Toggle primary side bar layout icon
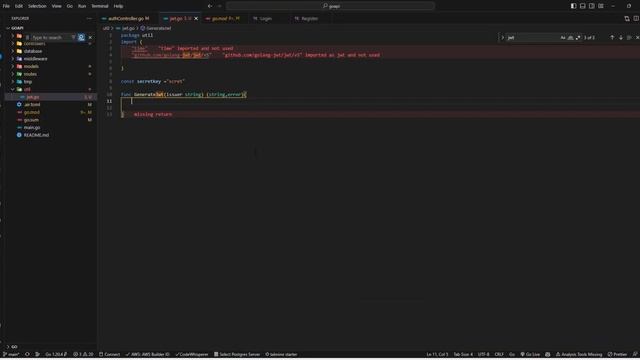 [573, 6]
